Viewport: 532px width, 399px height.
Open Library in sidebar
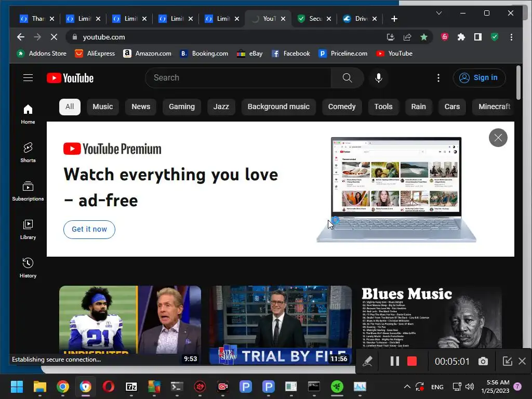pos(28,230)
